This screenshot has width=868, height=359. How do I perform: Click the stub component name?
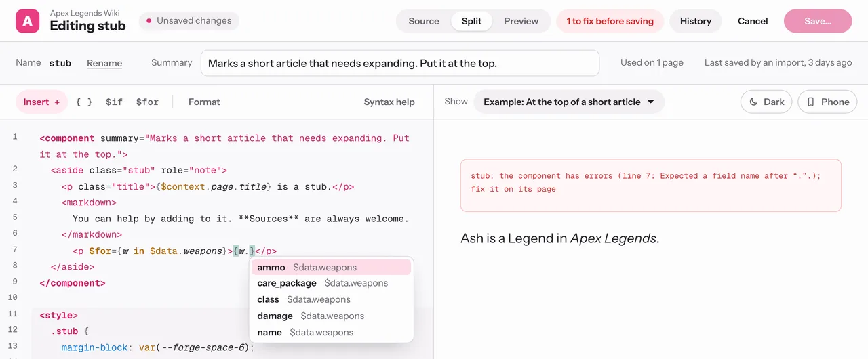(x=60, y=63)
